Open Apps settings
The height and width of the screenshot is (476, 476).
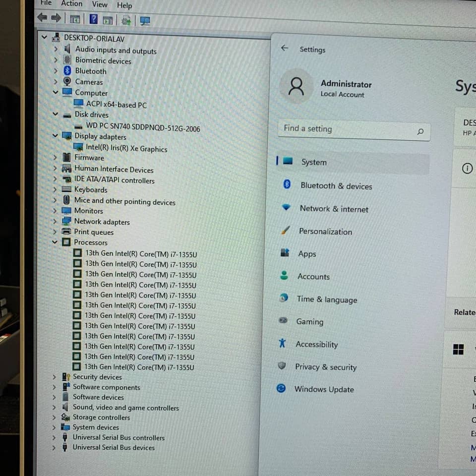(x=307, y=254)
